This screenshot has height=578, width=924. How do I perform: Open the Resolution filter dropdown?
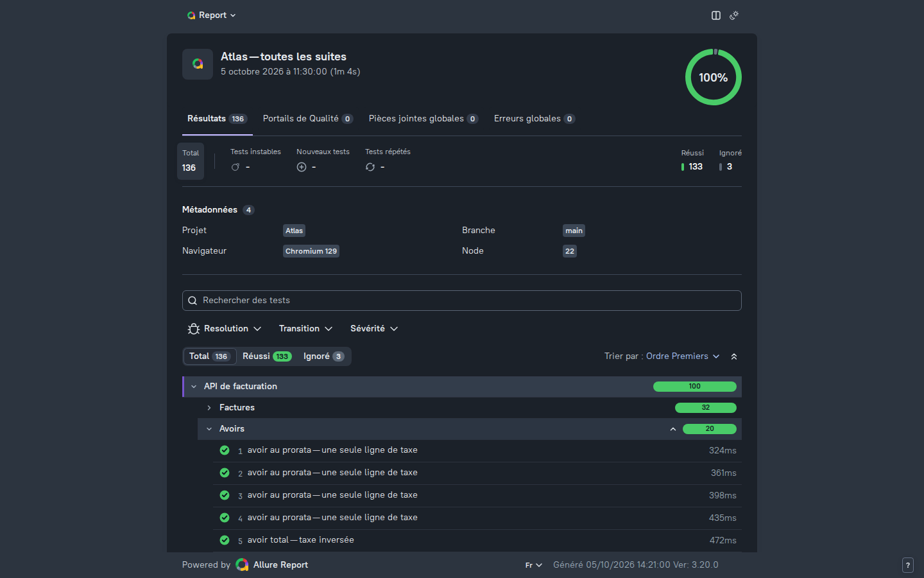pyautogui.click(x=225, y=329)
